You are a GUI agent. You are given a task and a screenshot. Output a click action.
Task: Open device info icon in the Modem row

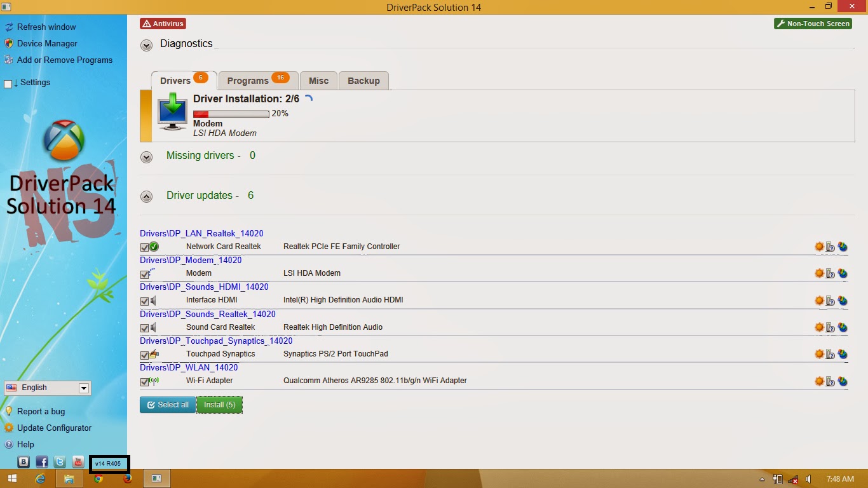coord(831,273)
